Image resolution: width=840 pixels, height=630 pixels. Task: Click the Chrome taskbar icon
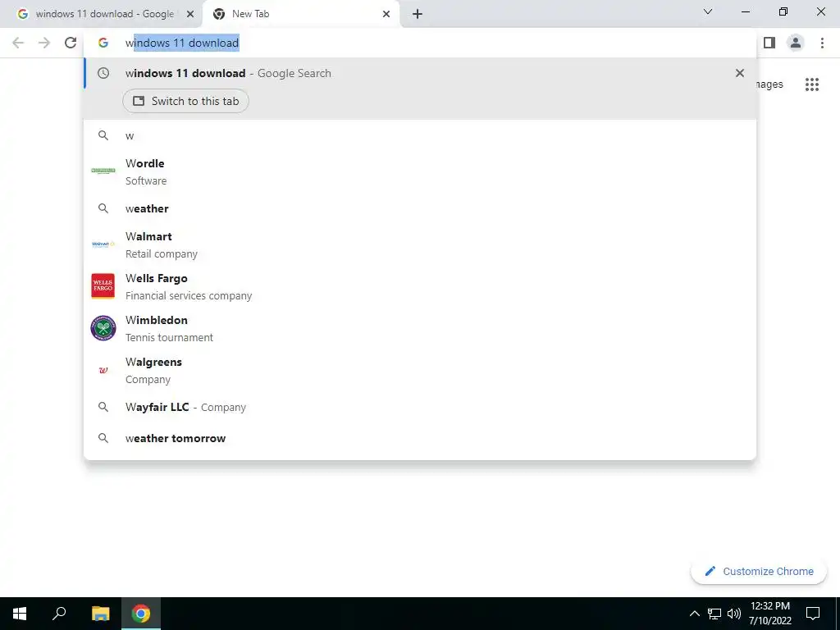coord(141,614)
